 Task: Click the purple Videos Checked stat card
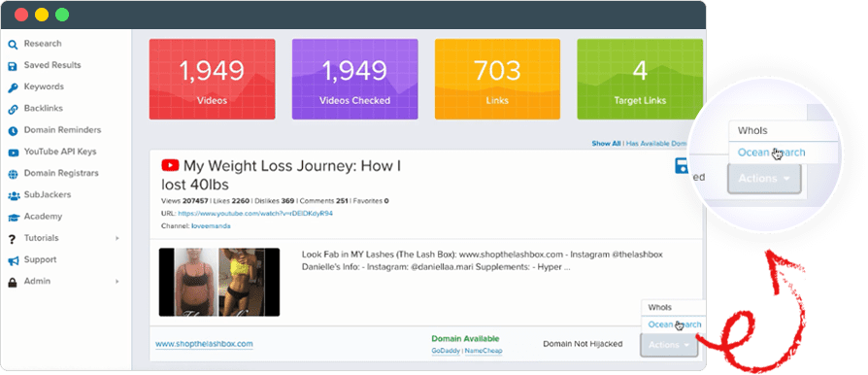354,80
